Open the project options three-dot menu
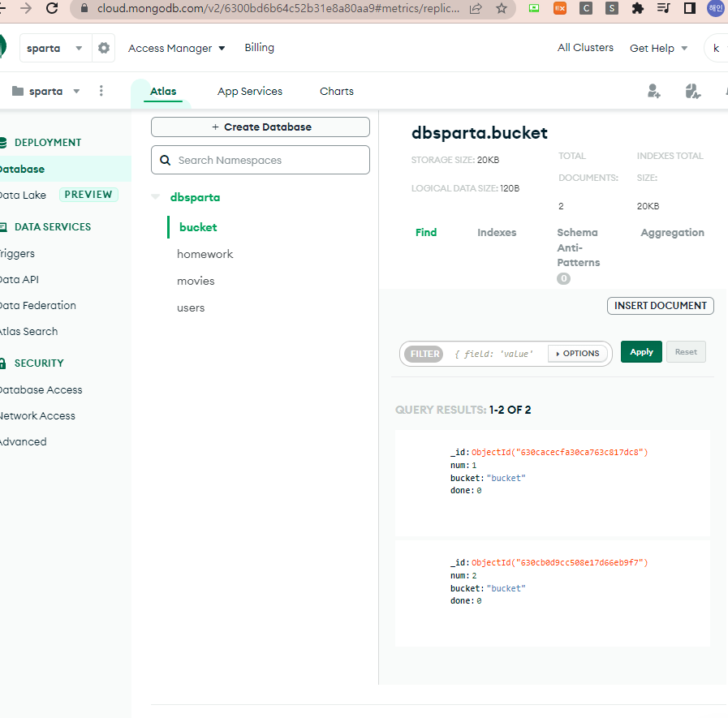 click(101, 91)
